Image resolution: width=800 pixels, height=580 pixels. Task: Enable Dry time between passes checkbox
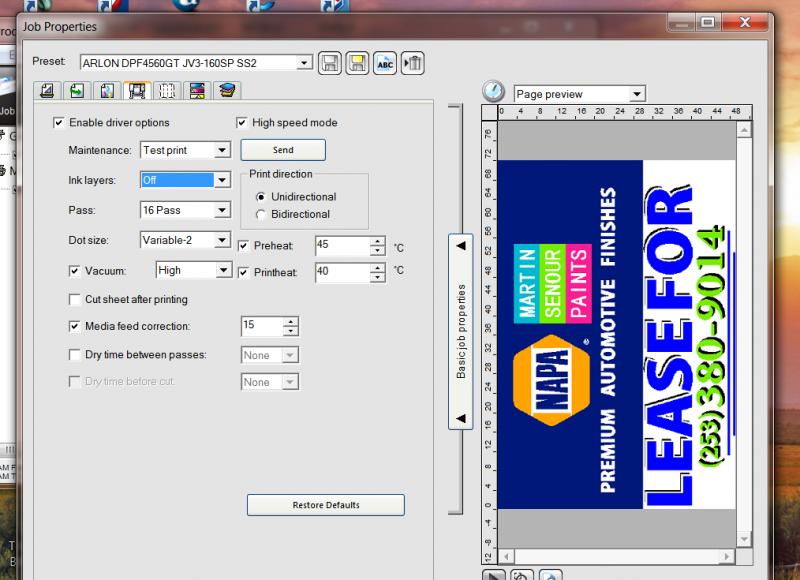point(74,355)
